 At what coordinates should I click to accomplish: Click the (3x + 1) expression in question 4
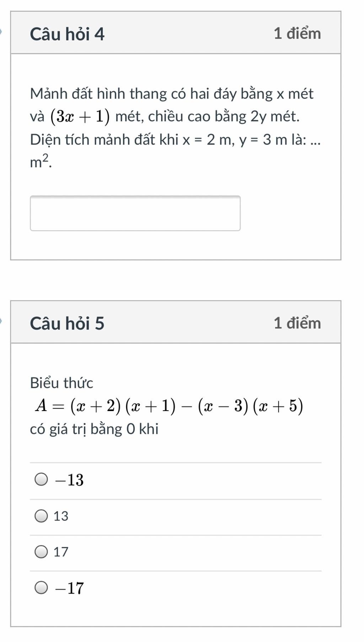[80, 117]
